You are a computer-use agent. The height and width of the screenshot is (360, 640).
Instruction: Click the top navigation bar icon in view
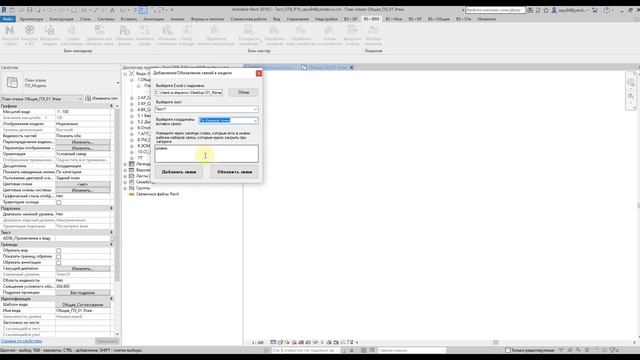tap(631, 83)
